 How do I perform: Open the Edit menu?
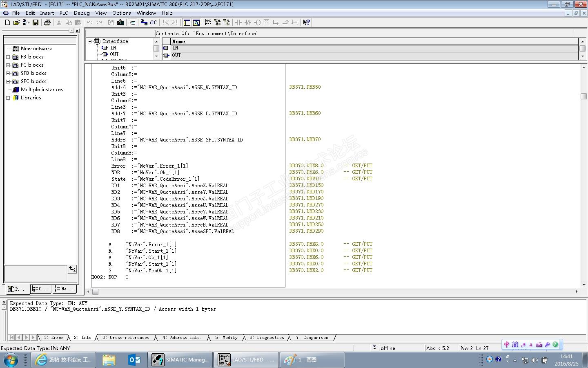click(30, 13)
